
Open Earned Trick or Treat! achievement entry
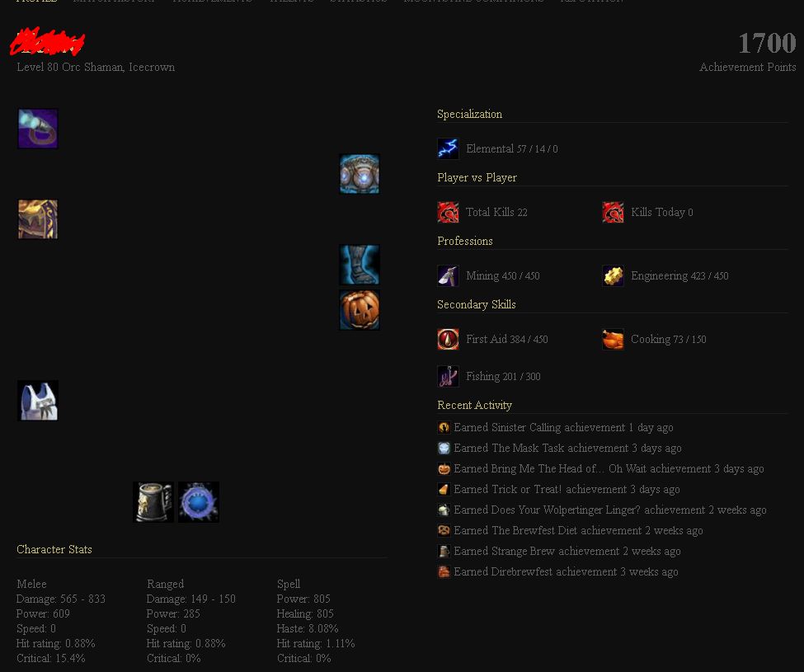[x=567, y=490]
